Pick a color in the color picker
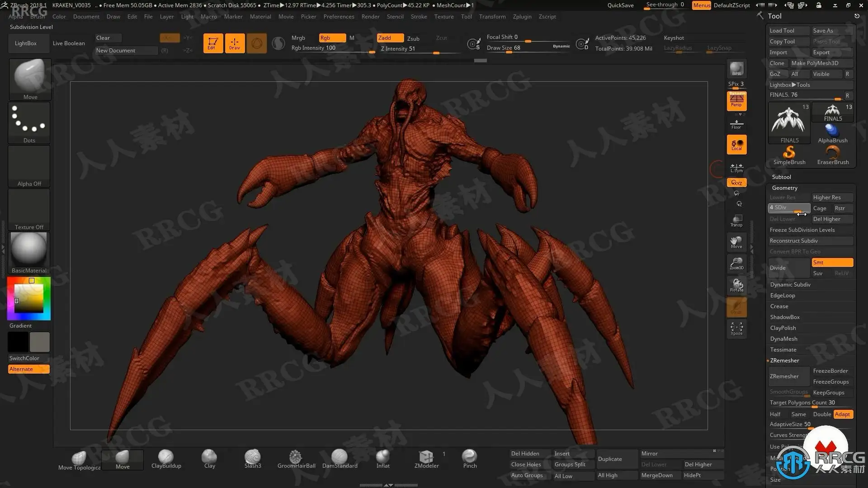Viewport: 868px width, 488px height. point(29,299)
